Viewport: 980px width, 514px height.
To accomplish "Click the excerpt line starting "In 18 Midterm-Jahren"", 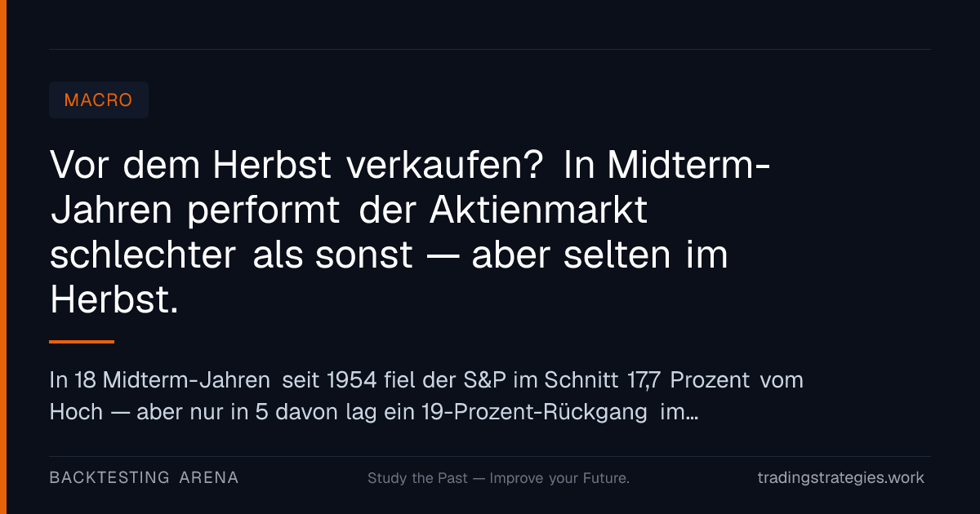I will point(426,380).
